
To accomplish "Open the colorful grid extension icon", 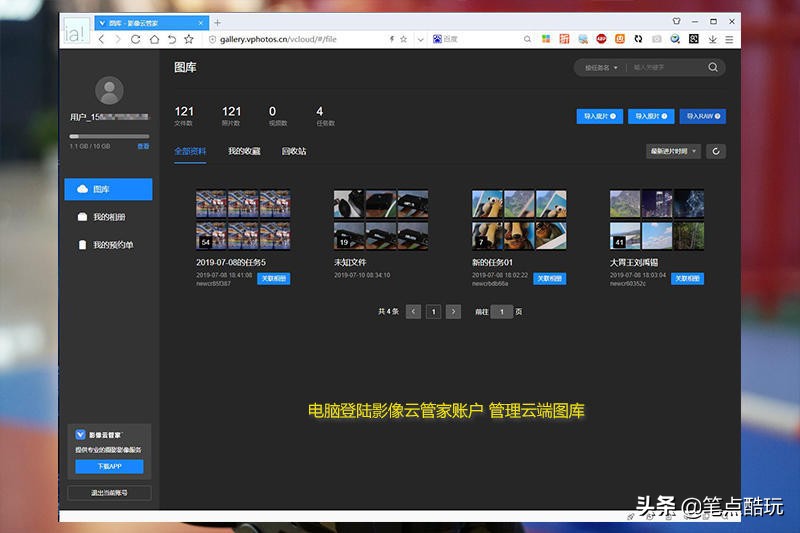I will [x=546, y=39].
